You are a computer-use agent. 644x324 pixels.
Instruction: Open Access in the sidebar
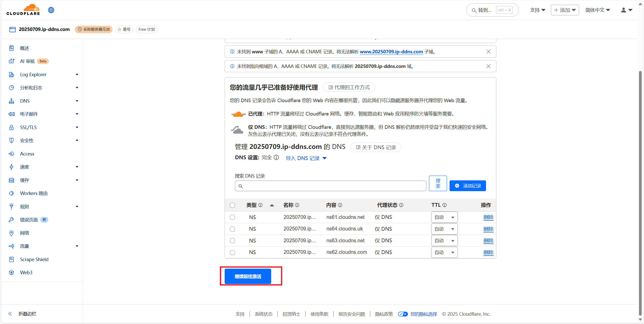click(x=27, y=154)
